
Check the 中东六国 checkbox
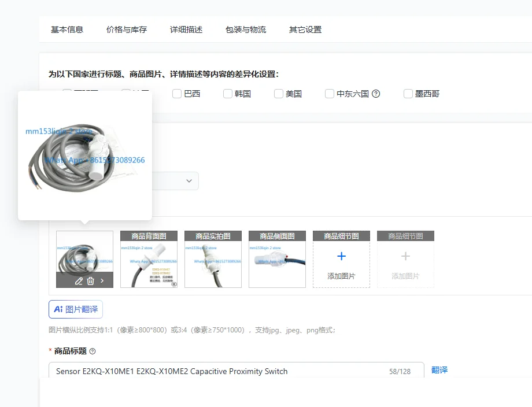coord(330,94)
